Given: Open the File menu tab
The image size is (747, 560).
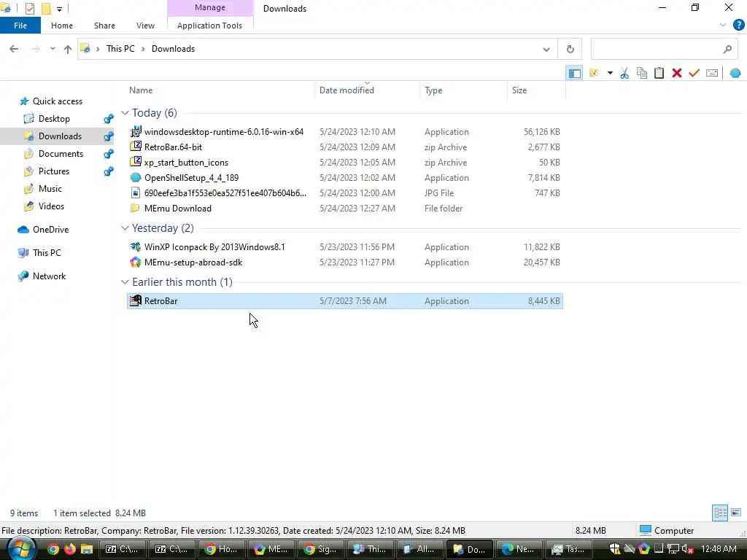Looking at the screenshot, I should point(20,26).
